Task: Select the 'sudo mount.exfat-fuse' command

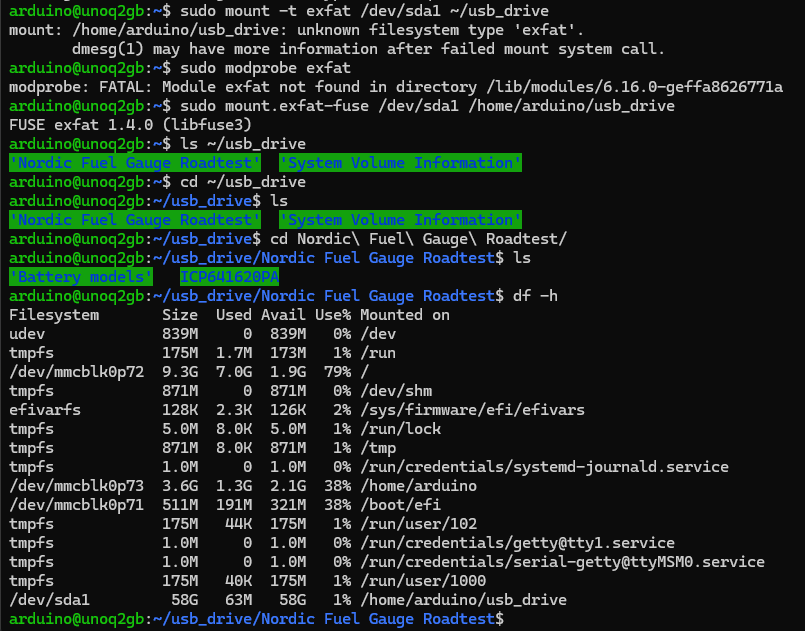Action: coord(427,106)
